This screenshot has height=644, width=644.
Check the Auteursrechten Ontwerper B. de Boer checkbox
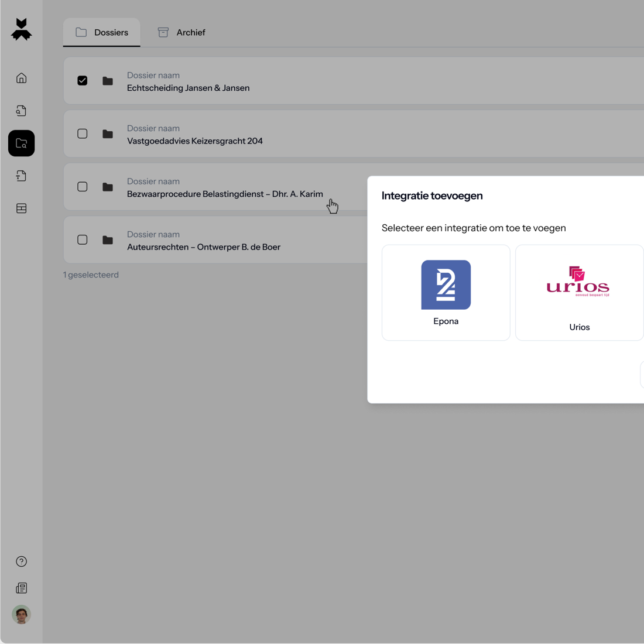pyautogui.click(x=82, y=239)
